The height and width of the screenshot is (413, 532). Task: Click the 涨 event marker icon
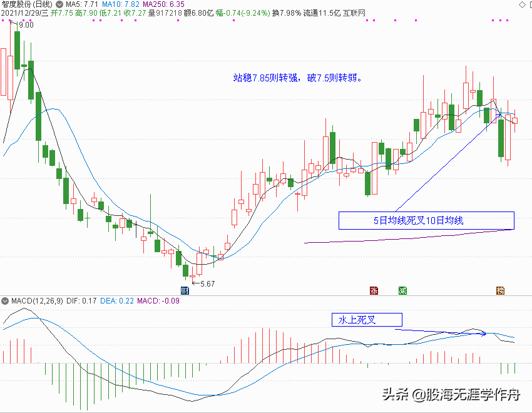(x=374, y=290)
